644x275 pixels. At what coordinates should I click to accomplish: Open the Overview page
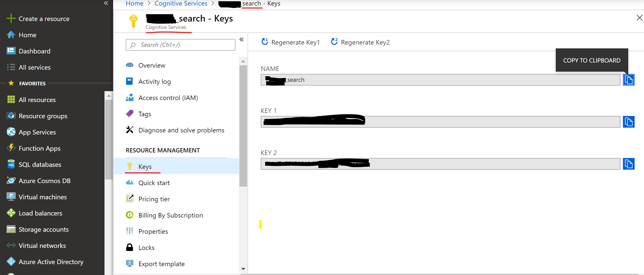151,65
